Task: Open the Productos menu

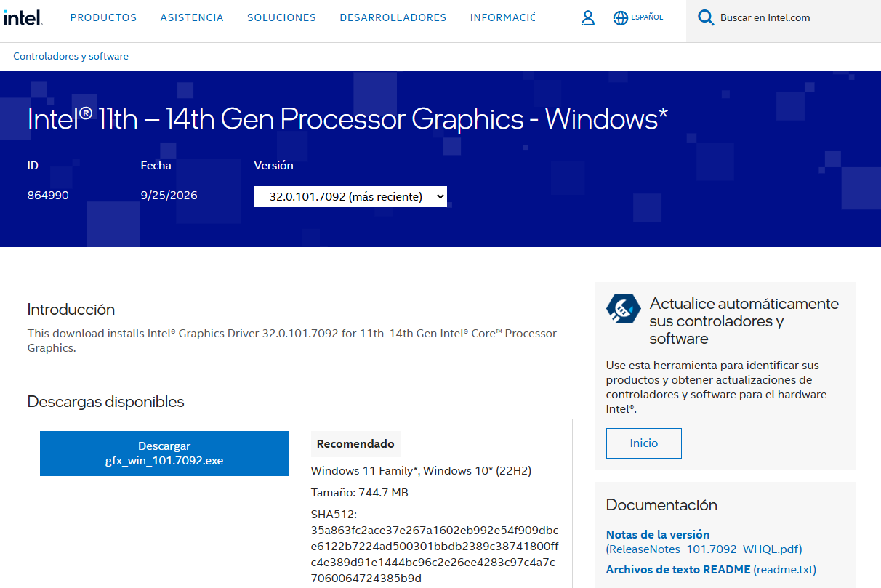Action: [103, 17]
